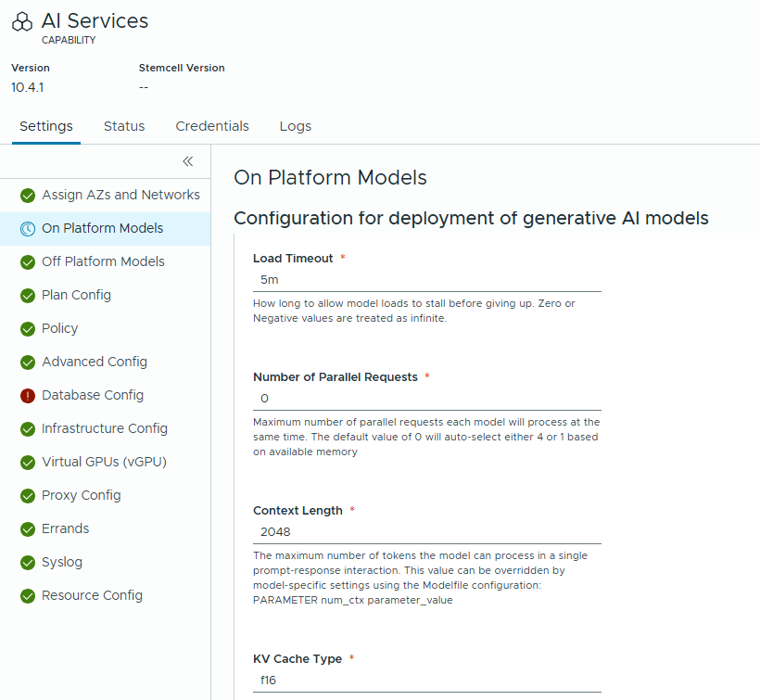Select On Platform Models in sidebar

(x=105, y=228)
